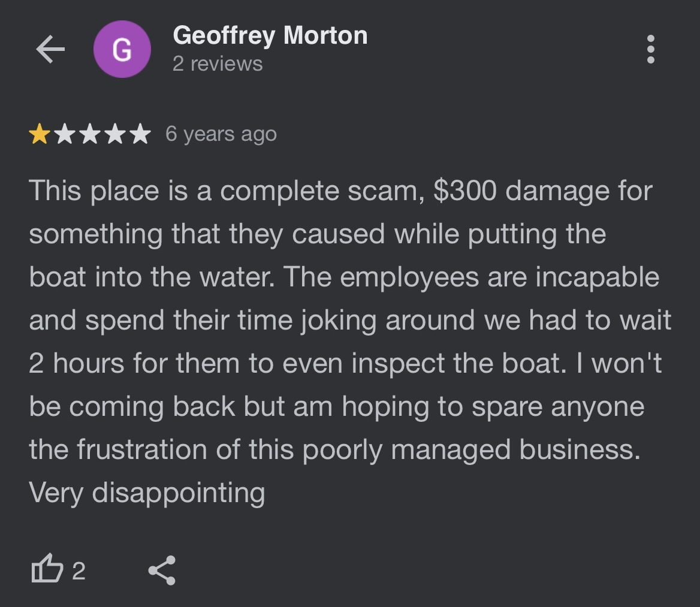Viewport: 700px width, 607px height.
Task: Click the first gold rating star
Action: [40, 134]
